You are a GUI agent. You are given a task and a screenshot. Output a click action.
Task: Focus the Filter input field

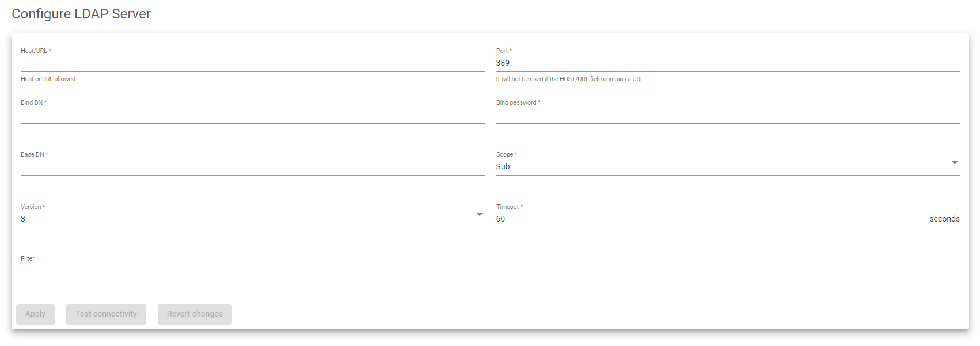tap(252, 271)
